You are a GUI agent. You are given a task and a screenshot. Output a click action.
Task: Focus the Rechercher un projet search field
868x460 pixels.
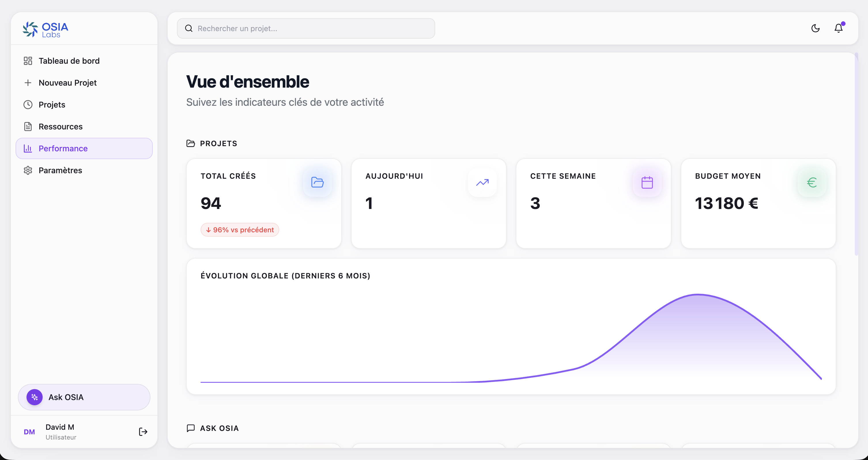pyautogui.click(x=306, y=28)
